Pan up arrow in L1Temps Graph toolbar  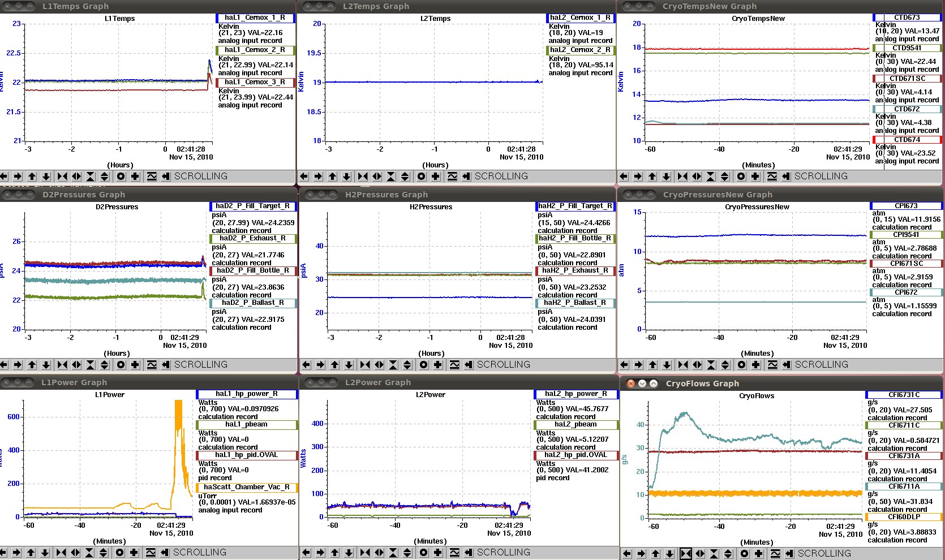click(32, 176)
